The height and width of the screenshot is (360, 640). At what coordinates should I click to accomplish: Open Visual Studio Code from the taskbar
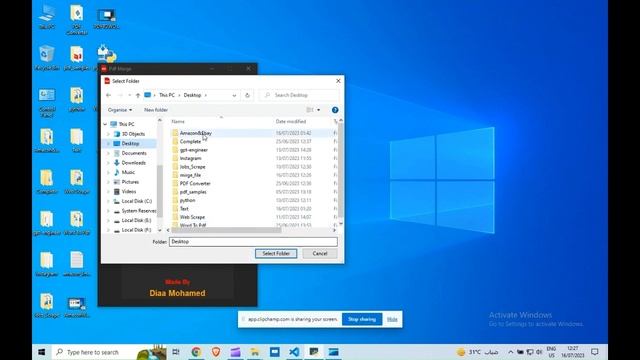(x=294, y=352)
